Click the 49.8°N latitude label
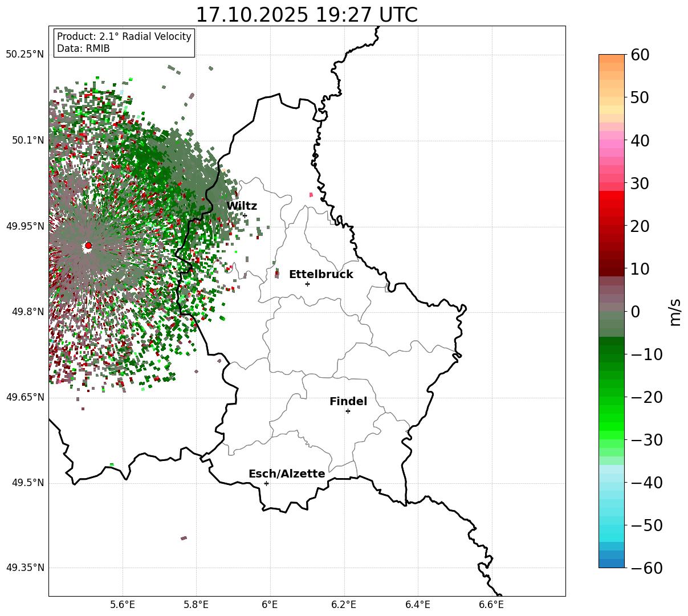 [27, 312]
